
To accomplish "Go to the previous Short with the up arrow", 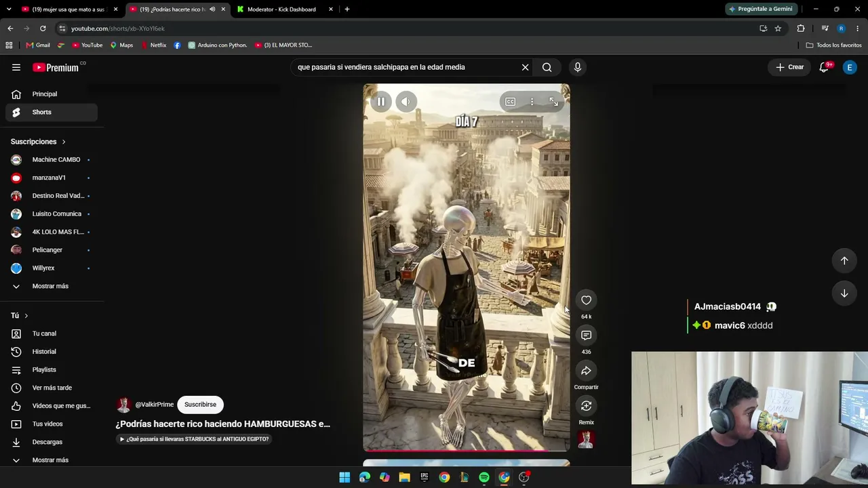I will pyautogui.click(x=844, y=260).
